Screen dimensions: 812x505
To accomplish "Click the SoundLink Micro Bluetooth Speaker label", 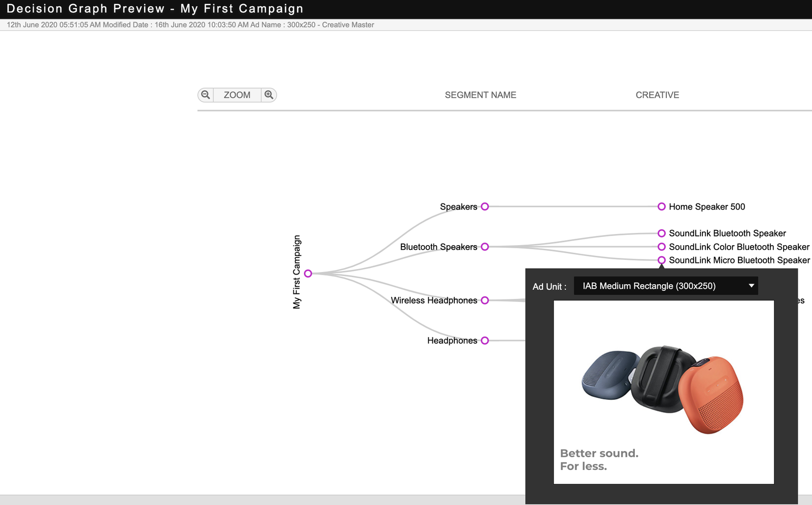I will (x=739, y=260).
